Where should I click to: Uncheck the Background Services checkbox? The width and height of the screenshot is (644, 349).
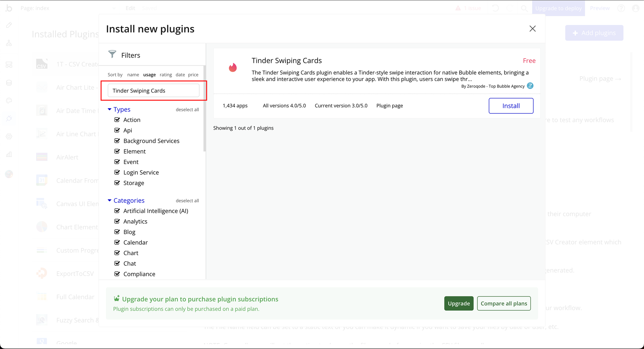pyautogui.click(x=117, y=141)
